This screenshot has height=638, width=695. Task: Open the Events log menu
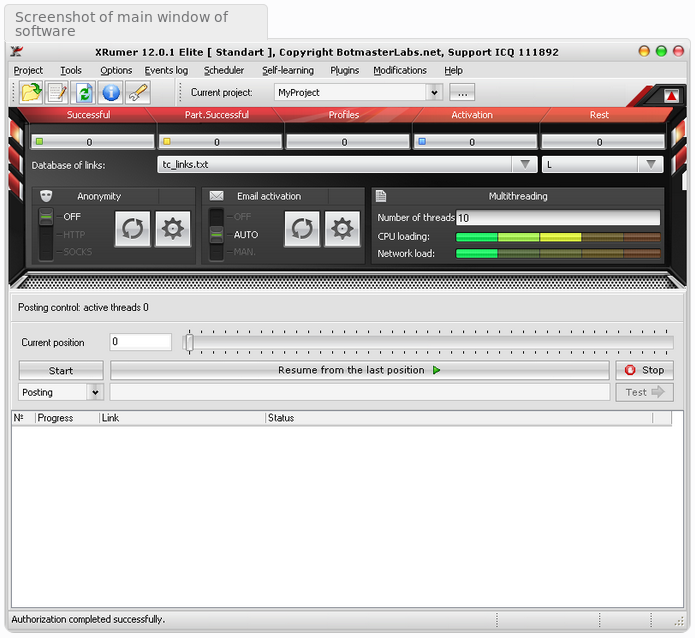click(x=166, y=70)
